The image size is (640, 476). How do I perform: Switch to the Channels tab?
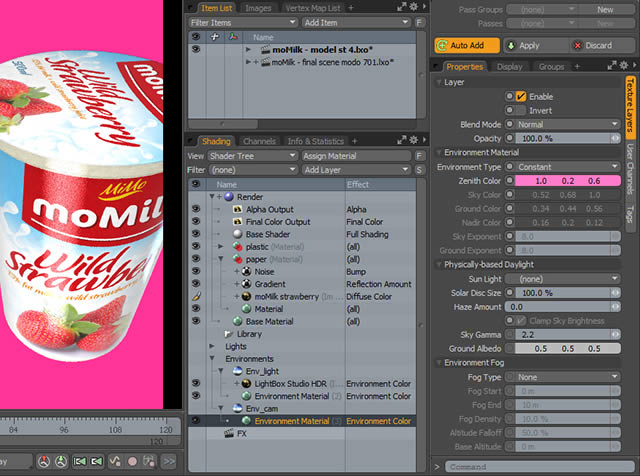coord(259,141)
